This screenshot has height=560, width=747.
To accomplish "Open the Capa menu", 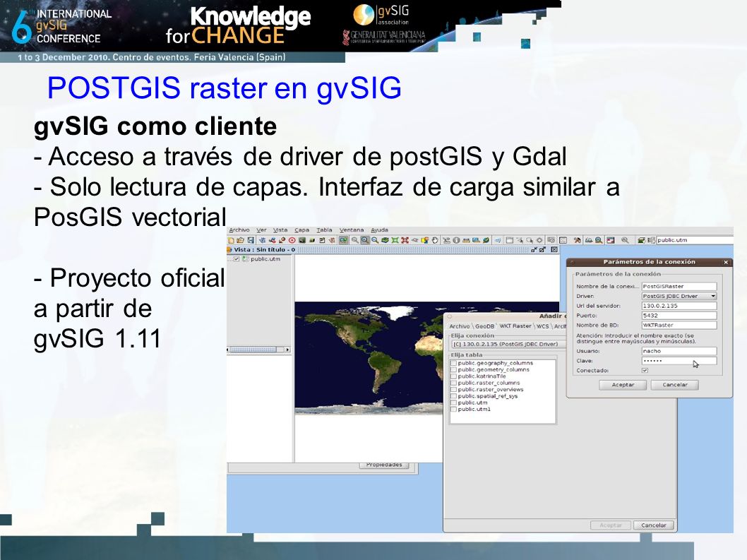I will click(x=301, y=230).
